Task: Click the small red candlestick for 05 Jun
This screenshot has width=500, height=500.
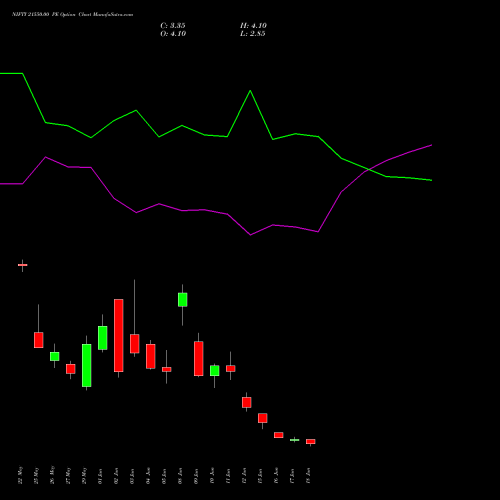Action: [x=167, y=369]
